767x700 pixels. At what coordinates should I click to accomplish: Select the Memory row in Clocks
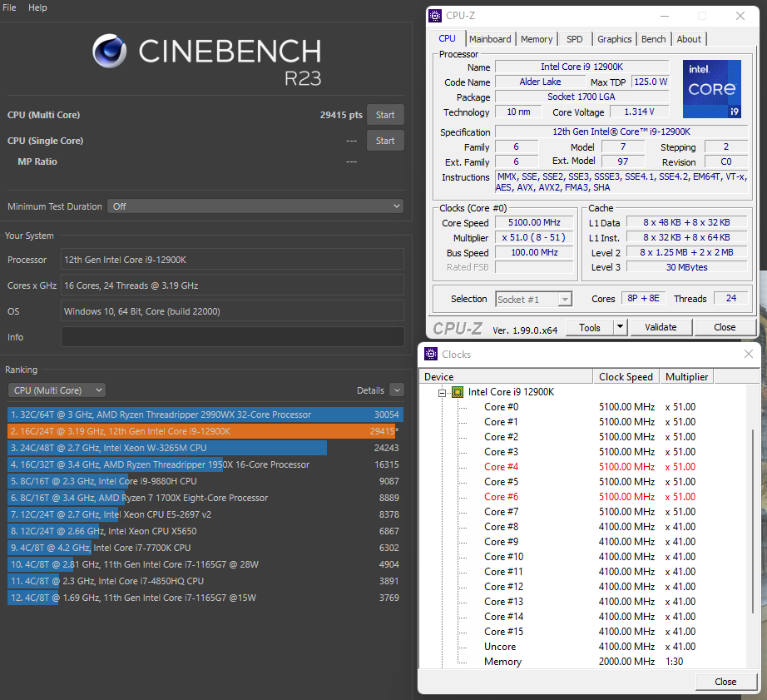[590, 662]
